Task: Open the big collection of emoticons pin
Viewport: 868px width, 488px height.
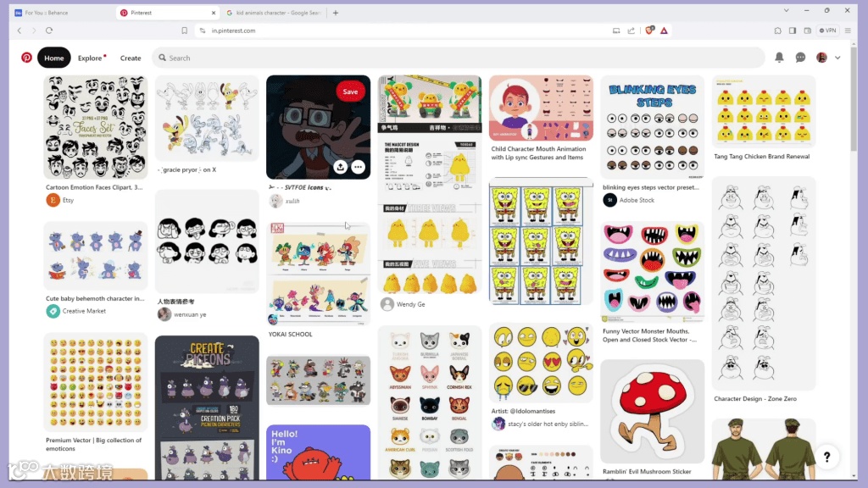Action: (95, 382)
